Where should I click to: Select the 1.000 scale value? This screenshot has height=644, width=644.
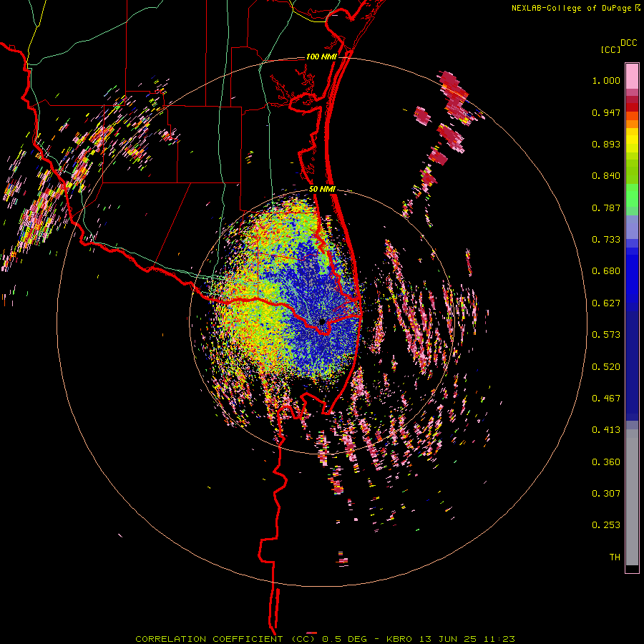coord(606,80)
